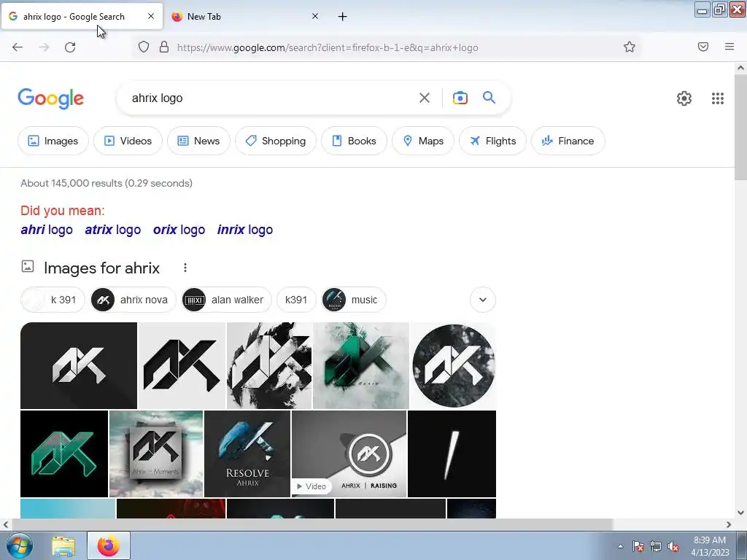The width and height of the screenshot is (747, 560).
Task: Close the New Tab tab
Action: pyautogui.click(x=315, y=16)
